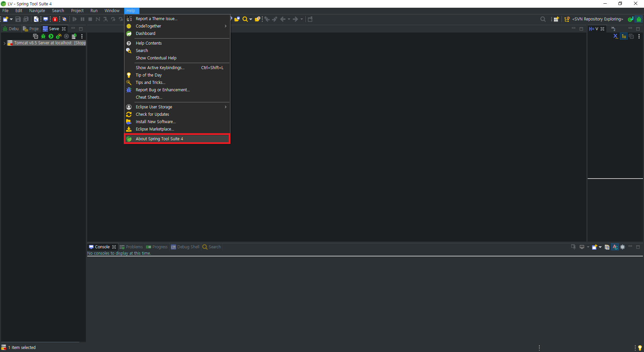Viewport: 644px width, 352px height.
Task: Switch to the Java EE perspective icon
Action: 631,19
